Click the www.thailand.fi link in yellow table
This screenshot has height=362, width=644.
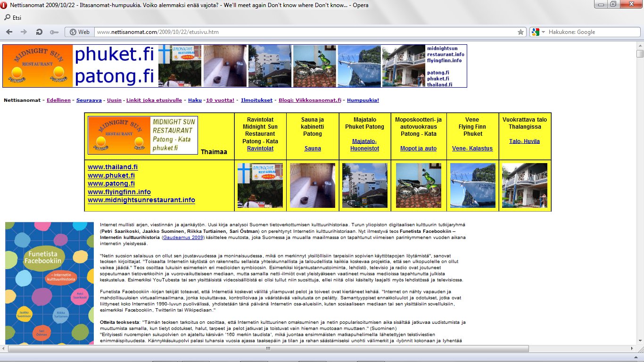(x=113, y=167)
